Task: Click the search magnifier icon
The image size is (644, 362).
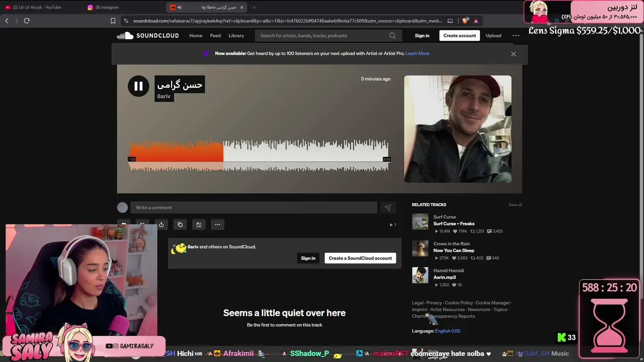Action: click(392, 36)
